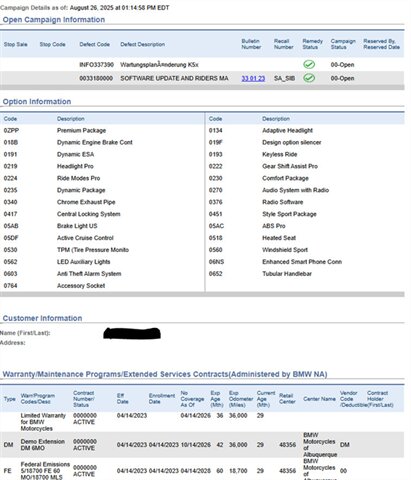411x480 pixels.
Task: Click Heated Seat option
Action: coord(279,238)
